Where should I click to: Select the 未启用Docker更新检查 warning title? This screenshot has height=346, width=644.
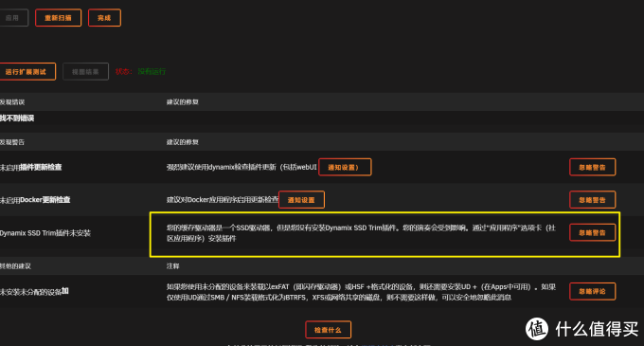tap(35, 200)
